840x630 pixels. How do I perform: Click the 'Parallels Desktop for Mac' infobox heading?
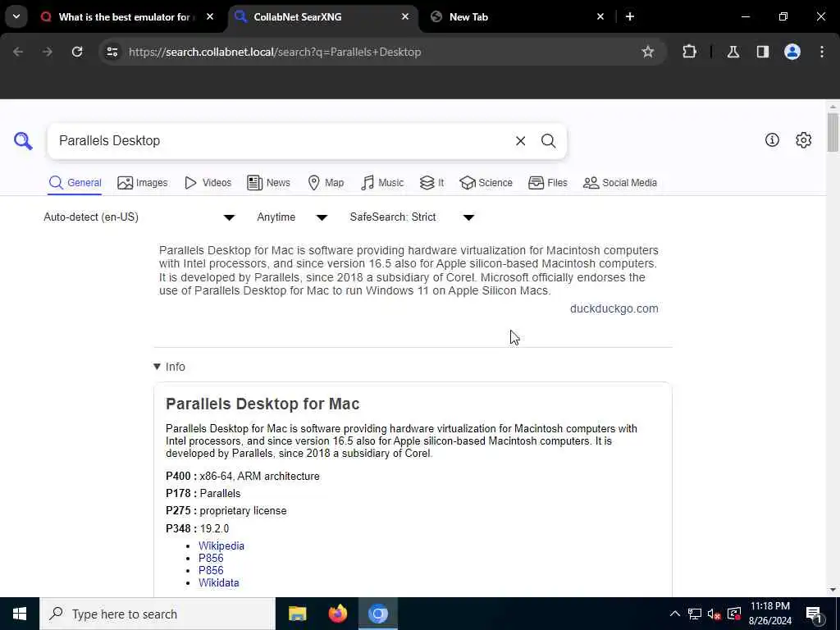[262, 404]
